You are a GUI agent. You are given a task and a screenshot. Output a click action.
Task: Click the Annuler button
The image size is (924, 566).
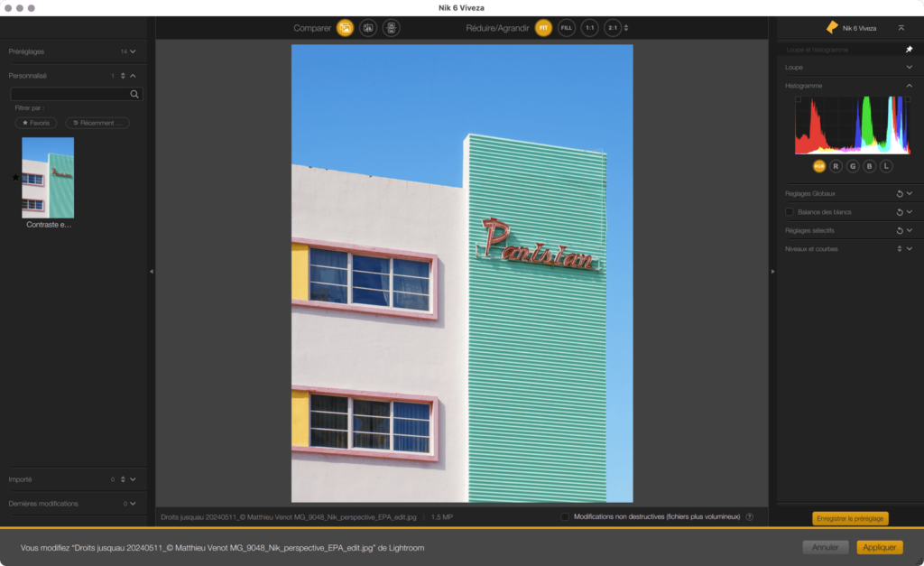825,547
